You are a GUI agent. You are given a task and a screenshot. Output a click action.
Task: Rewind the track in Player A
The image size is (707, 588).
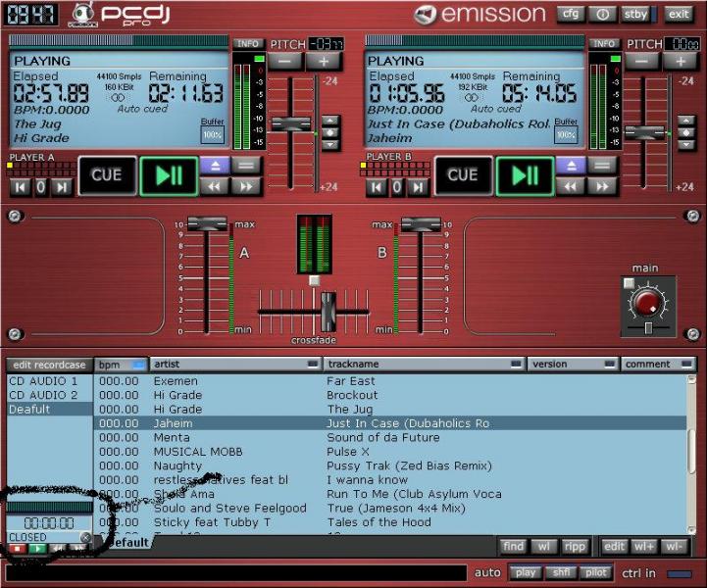click(215, 186)
